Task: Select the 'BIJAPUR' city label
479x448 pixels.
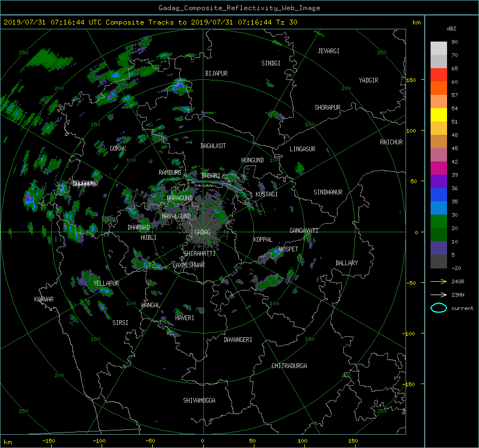Action: pyautogui.click(x=216, y=74)
